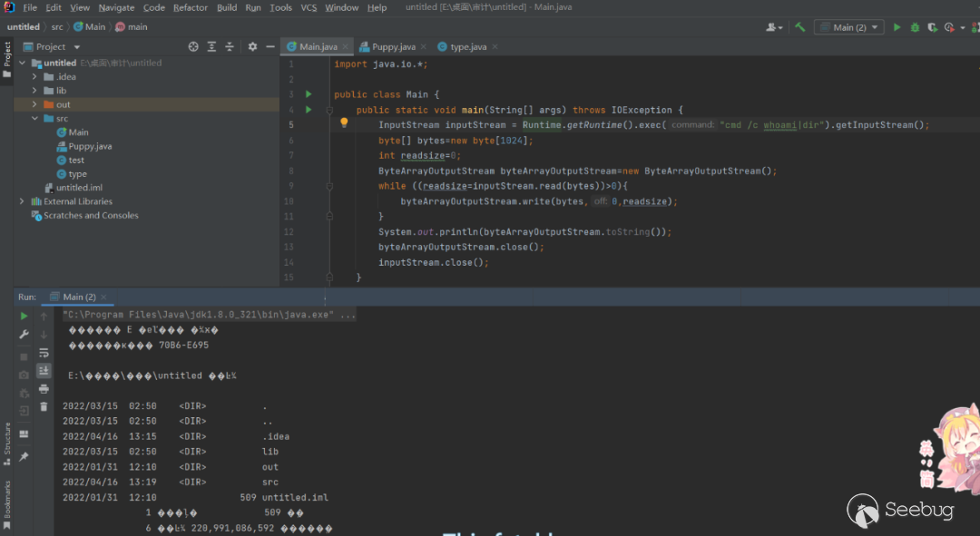Rerun the program from the Run panel
Viewport: 980px width, 536px height.
point(24,316)
